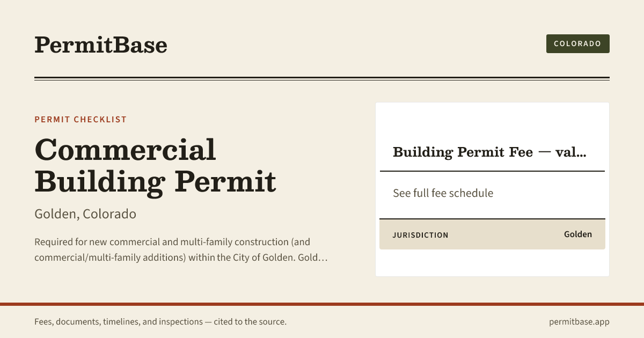Visit the permitbase.app link
Image resolution: width=644 pixels, height=338 pixels.
pyautogui.click(x=579, y=322)
